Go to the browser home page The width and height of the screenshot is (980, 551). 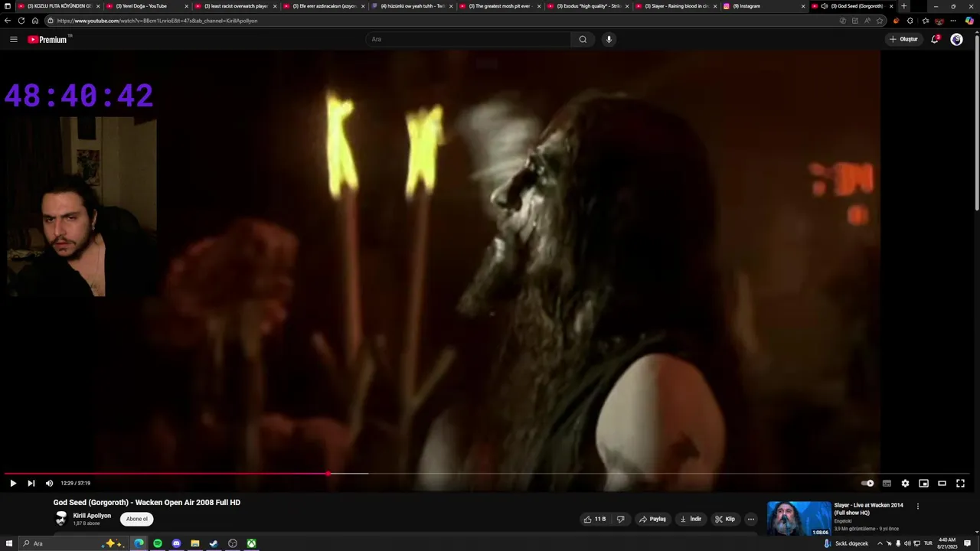pyautogui.click(x=35, y=21)
